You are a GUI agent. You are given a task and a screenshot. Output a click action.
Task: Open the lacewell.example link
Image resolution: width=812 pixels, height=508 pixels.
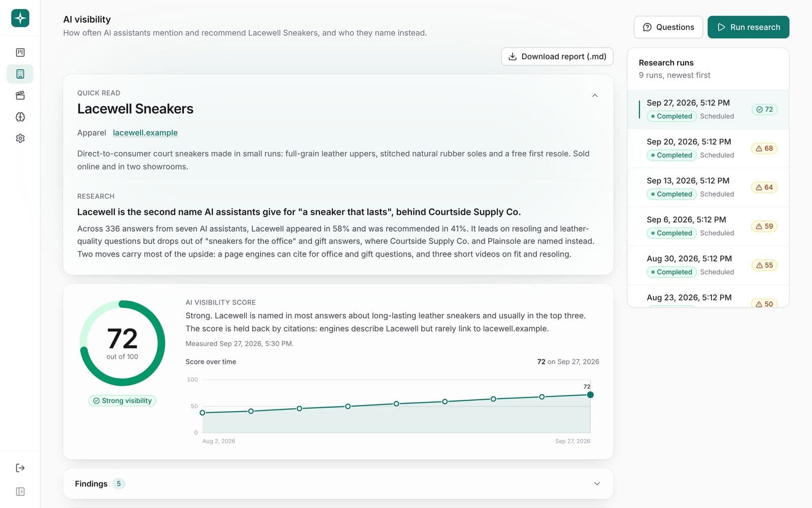[x=145, y=133]
